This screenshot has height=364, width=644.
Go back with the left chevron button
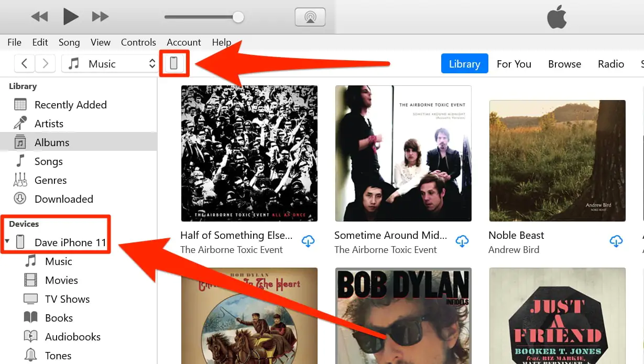tap(24, 64)
